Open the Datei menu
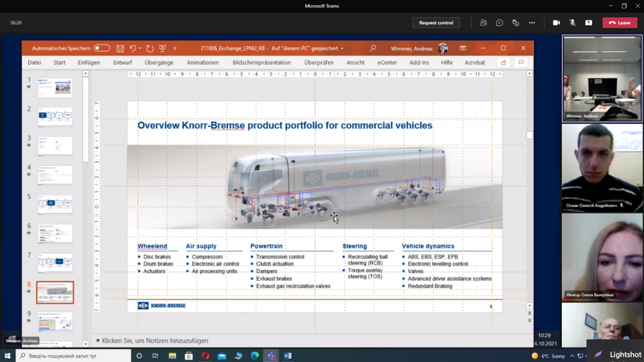644x362 pixels. (34, 62)
